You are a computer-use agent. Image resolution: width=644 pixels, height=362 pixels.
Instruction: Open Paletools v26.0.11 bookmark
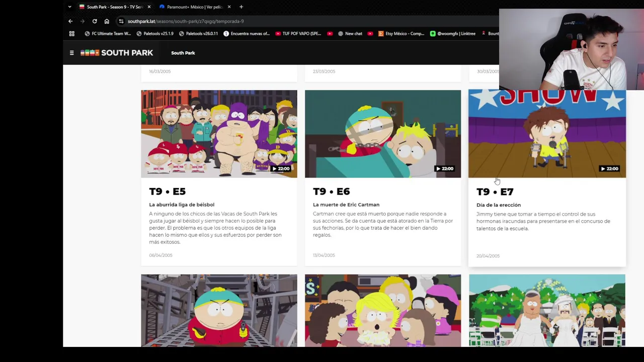click(x=198, y=34)
